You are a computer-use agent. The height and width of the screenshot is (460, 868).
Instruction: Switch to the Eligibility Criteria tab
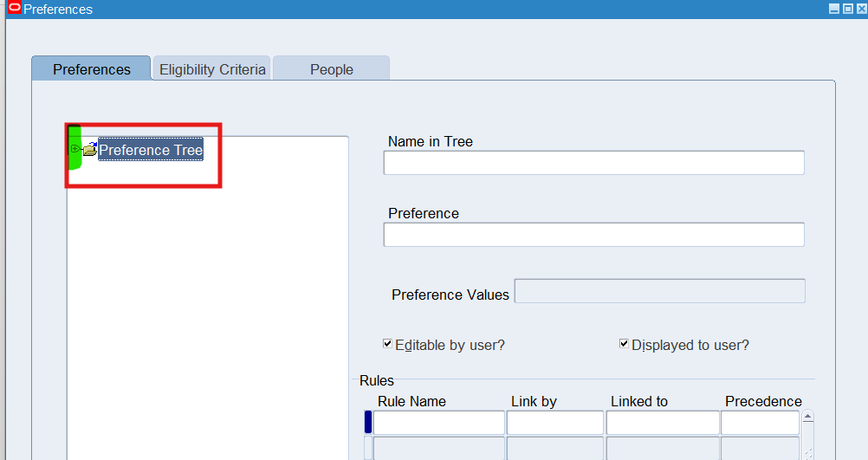(212, 69)
